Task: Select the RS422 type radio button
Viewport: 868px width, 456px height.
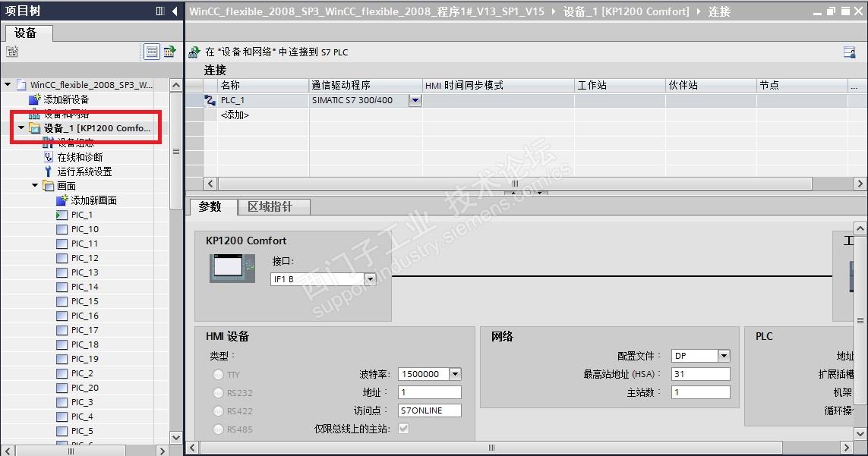Action: coord(218,411)
